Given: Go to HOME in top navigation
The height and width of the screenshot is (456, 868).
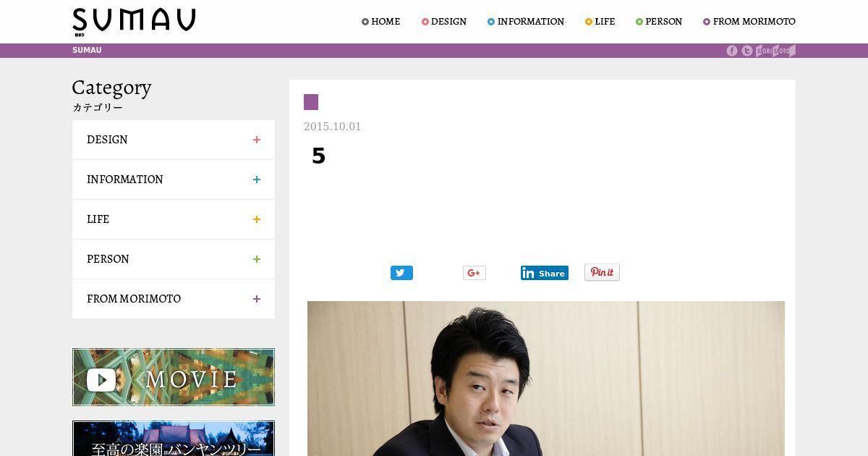Looking at the screenshot, I should 381,22.
